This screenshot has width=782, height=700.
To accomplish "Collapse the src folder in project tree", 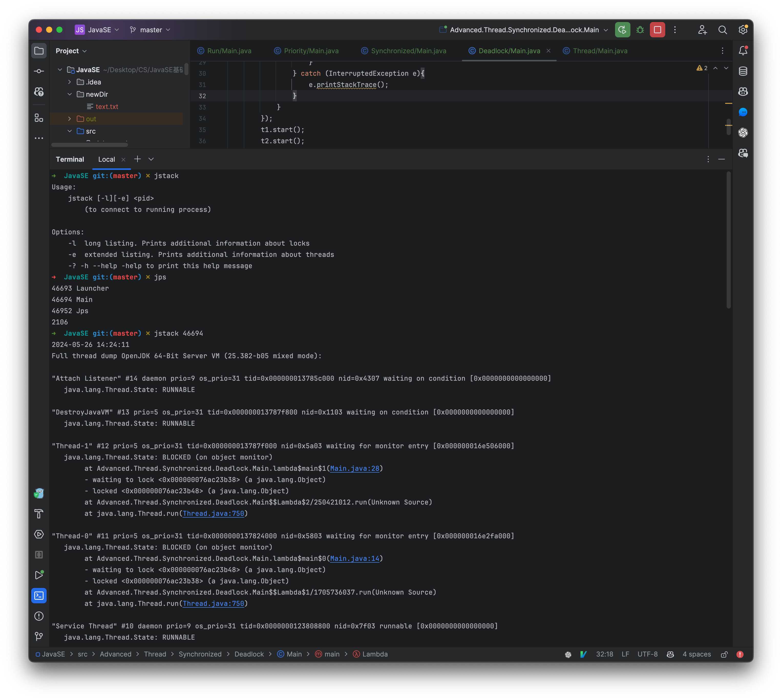I will 70,131.
